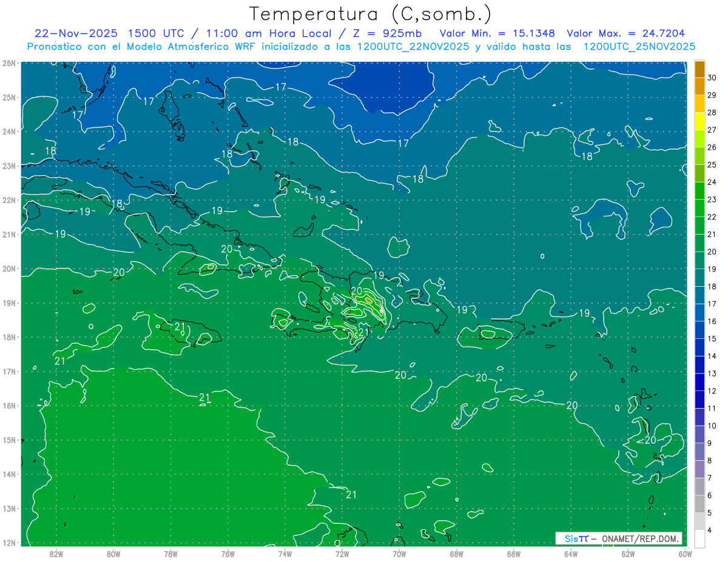Click the 'Sis - ONAMET/REP.DOM.' credit box
This screenshot has height=562, width=728.
tap(619, 538)
